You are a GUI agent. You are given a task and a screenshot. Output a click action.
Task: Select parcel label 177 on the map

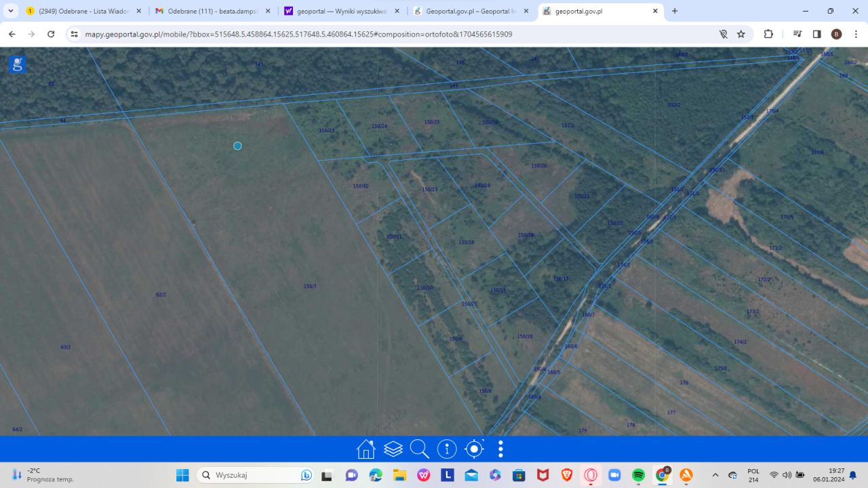pyautogui.click(x=671, y=413)
